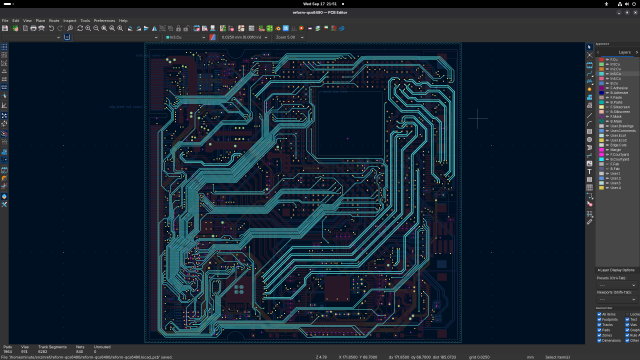Go to next Appearance tab arrow
Image resolution: width=640 pixels, height=360 pixels.
(637, 52)
